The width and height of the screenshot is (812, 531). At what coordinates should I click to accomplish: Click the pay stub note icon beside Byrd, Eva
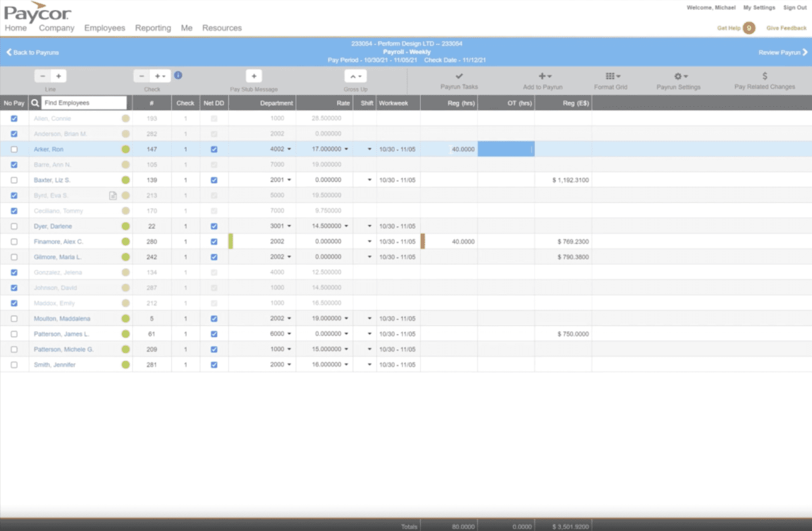(x=113, y=195)
